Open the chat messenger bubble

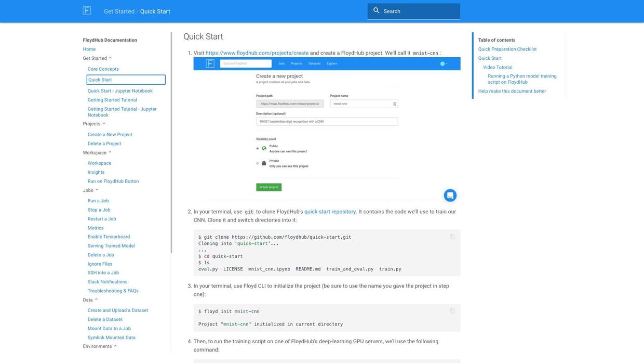[450, 196]
